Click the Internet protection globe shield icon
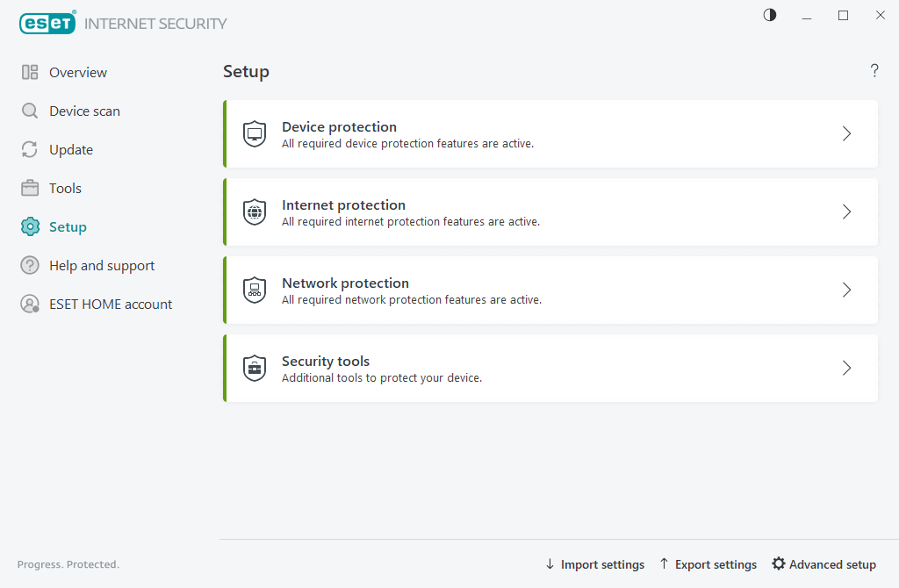This screenshot has height=588, width=899. tap(255, 212)
